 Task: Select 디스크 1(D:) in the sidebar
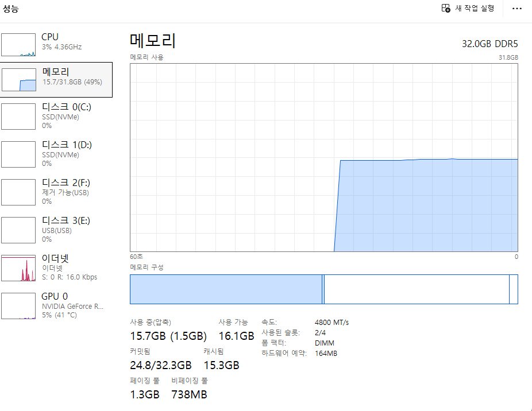[56, 154]
